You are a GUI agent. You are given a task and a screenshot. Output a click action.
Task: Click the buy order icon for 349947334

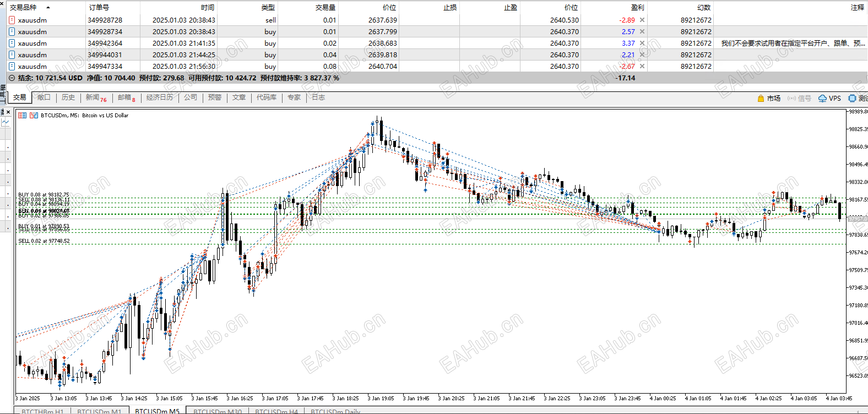[12, 67]
